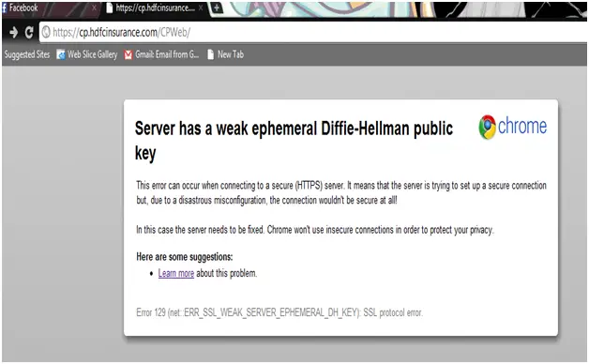589x364 pixels.
Task: Click the Facebook tab favicon
Action: (x=5, y=8)
